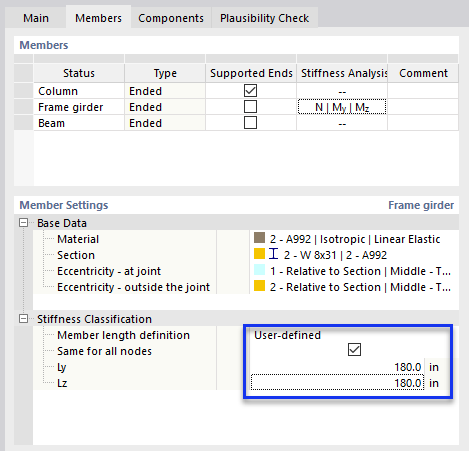The image size is (469, 451).
Task: Click the Ly value field 180.0
Action: pyautogui.click(x=337, y=367)
